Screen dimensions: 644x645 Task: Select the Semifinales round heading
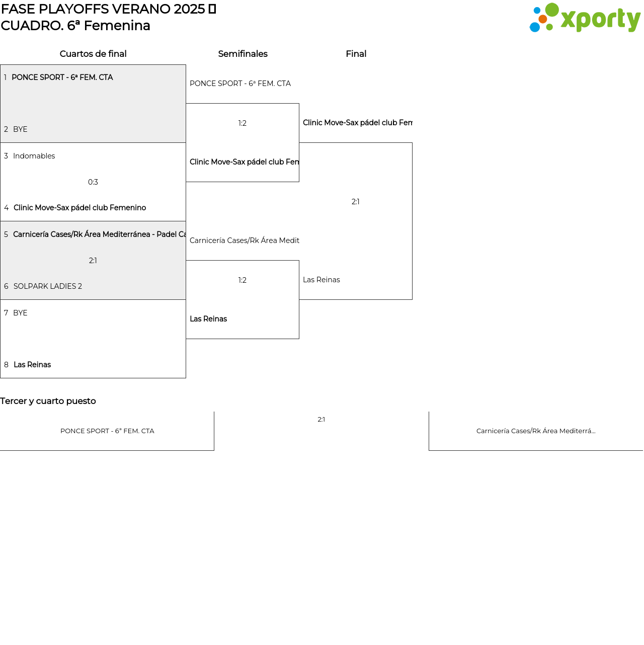point(243,54)
